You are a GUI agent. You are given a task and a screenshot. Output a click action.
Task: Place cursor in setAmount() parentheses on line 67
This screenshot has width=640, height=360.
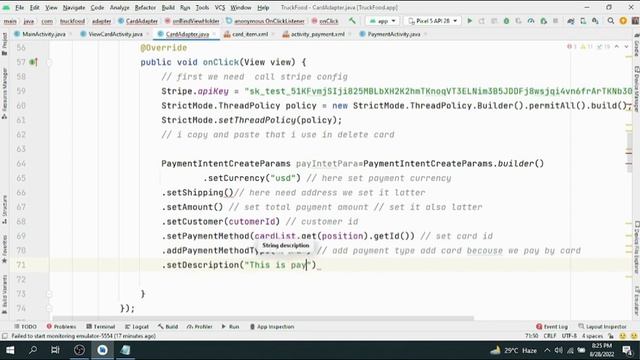pyautogui.click(x=218, y=207)
